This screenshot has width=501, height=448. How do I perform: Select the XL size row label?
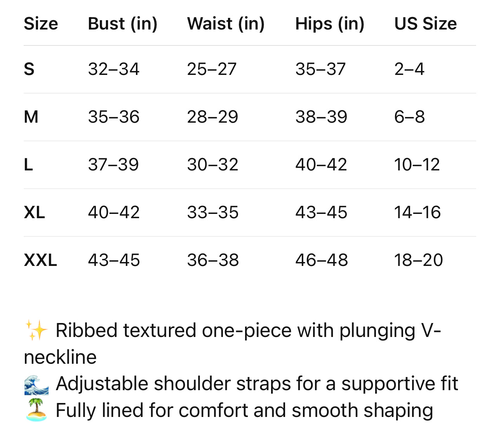tap(35, 212)
